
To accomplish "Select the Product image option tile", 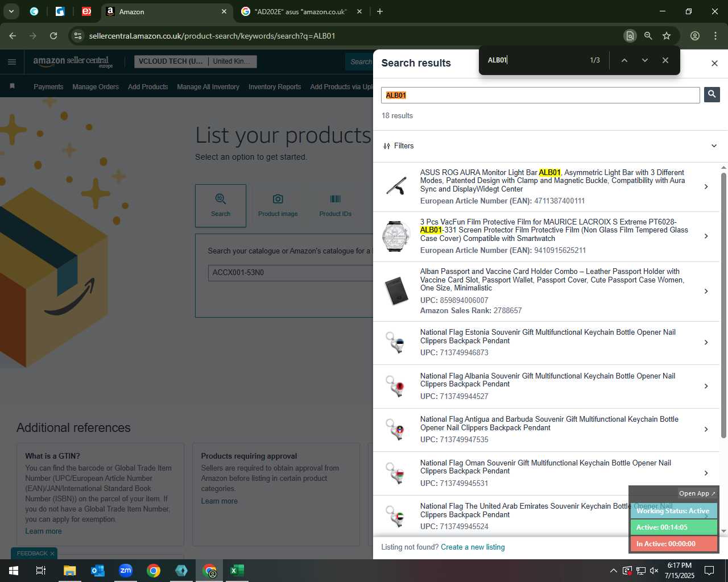I will [278, 206].
